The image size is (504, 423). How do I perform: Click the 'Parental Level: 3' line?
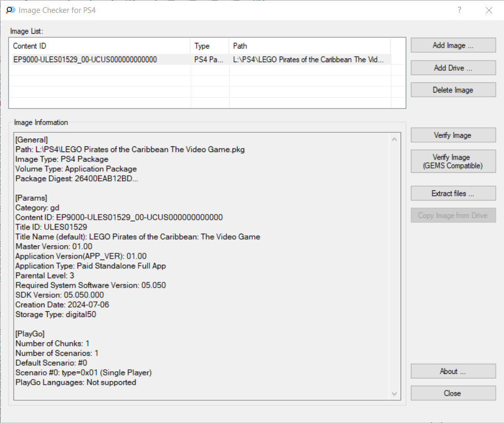(44, 276)
